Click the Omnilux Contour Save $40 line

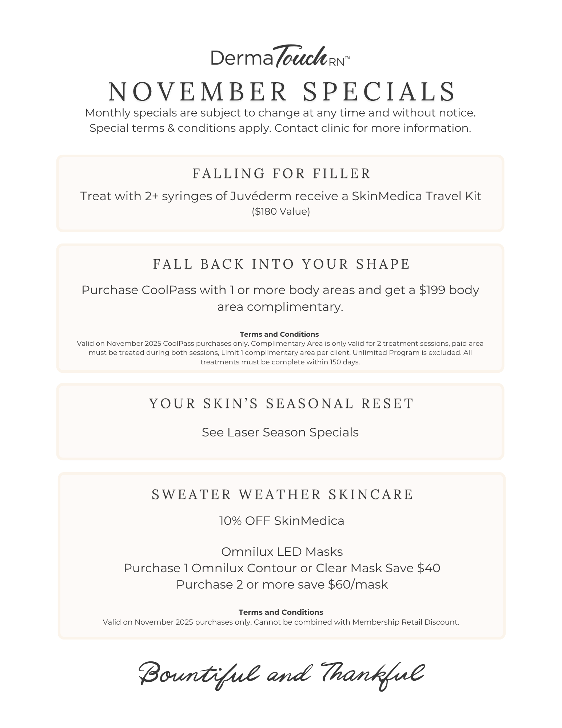[282, 568]
